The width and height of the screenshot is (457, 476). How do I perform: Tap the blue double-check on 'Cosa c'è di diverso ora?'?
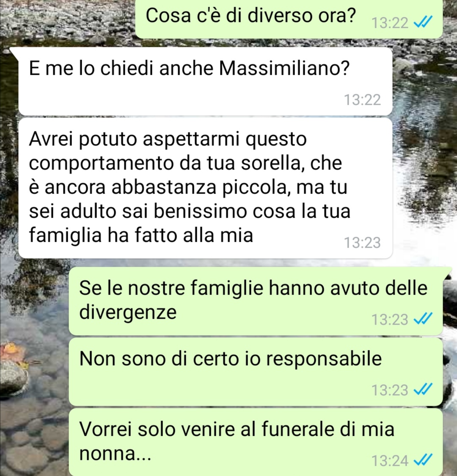pyautogui.click(x=423, y=22)
